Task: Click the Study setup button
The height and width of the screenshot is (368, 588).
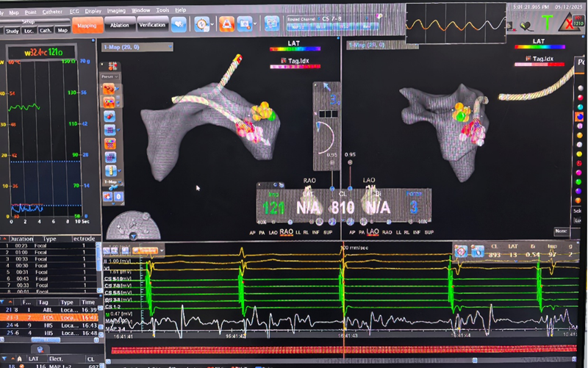Action: click(12, 31)
